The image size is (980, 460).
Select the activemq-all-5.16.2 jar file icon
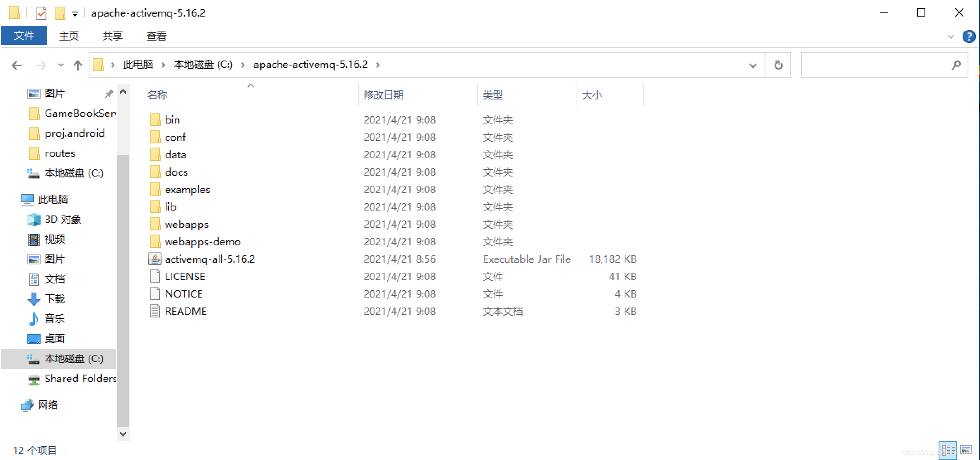pos(155,259)
